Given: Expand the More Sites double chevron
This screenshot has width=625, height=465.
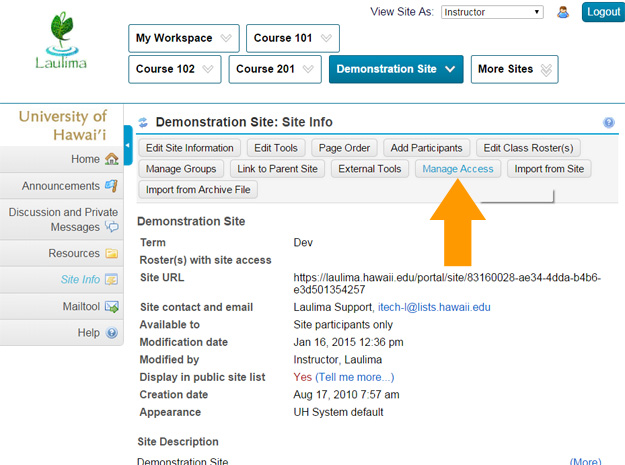Looking at the screenshot, I should coord(546,70).
